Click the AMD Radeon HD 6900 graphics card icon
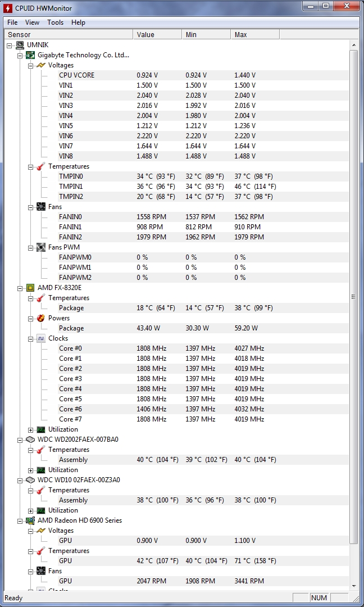The height and width of the screenshot is (607, 364). 30,520
